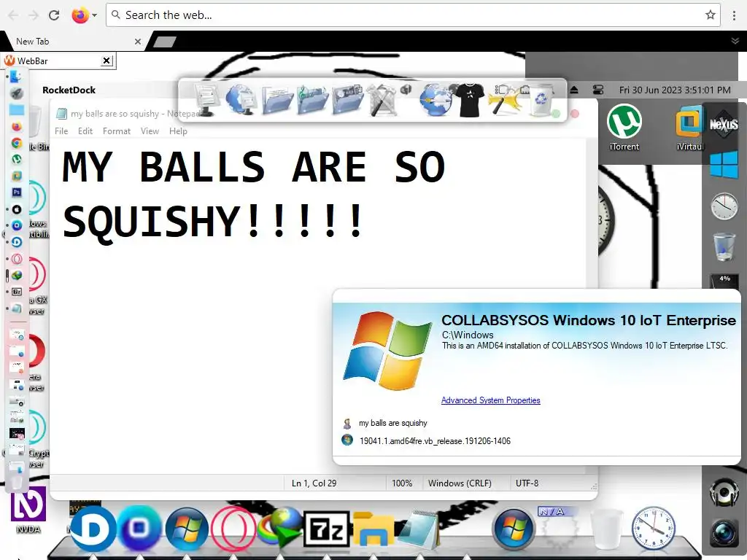Open a new tab with the blank tab button
Viewport: 747px width, 560px height.
coord(165,42)
